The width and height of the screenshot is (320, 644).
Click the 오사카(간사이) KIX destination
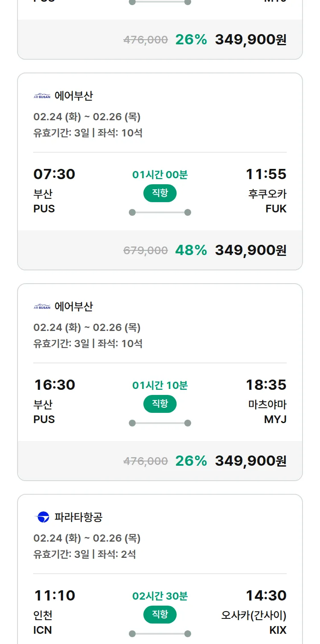[254, 623]
